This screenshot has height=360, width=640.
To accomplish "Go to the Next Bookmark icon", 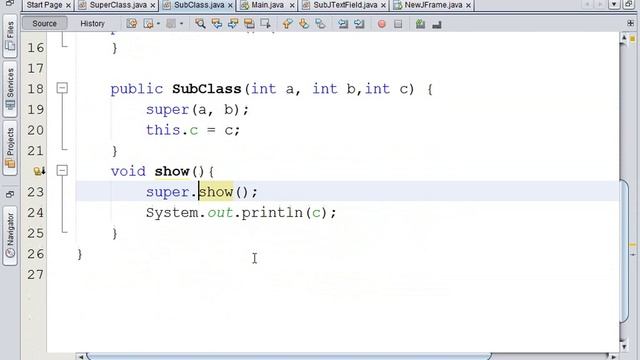I will pyautogui.click(x=304, y=24).
